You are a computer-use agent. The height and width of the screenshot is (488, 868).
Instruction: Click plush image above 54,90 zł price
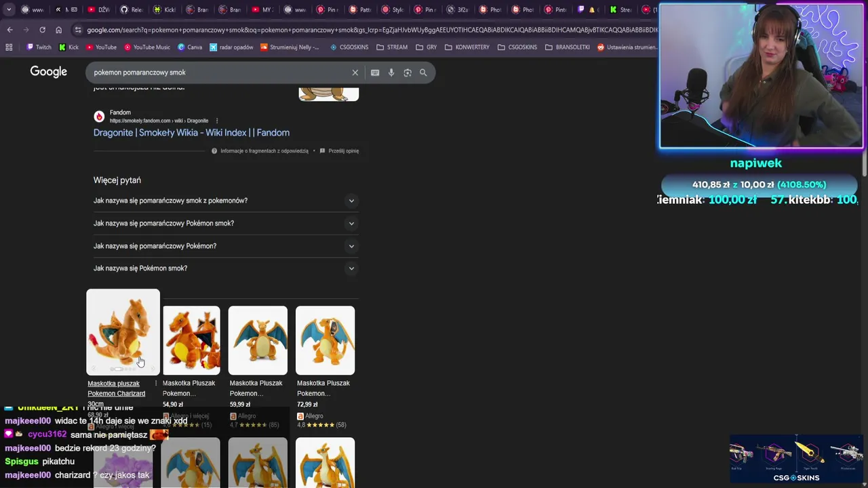coord(191,340)
